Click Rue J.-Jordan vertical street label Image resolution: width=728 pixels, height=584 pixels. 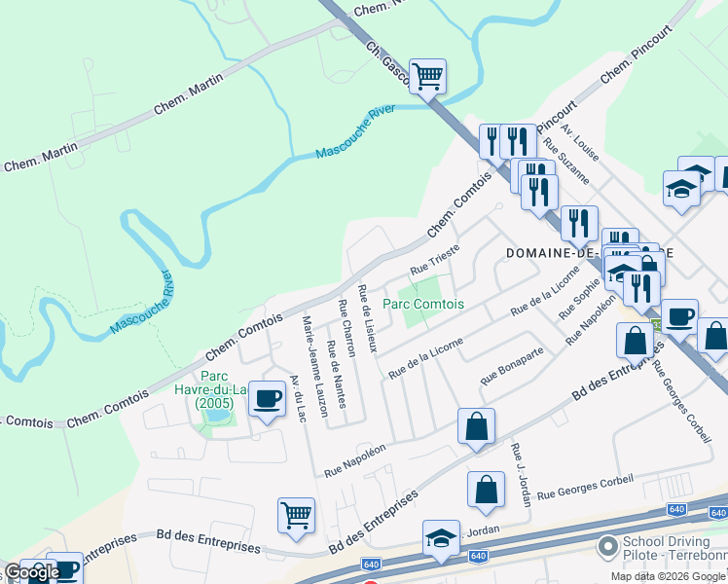(x=521, y=475)
